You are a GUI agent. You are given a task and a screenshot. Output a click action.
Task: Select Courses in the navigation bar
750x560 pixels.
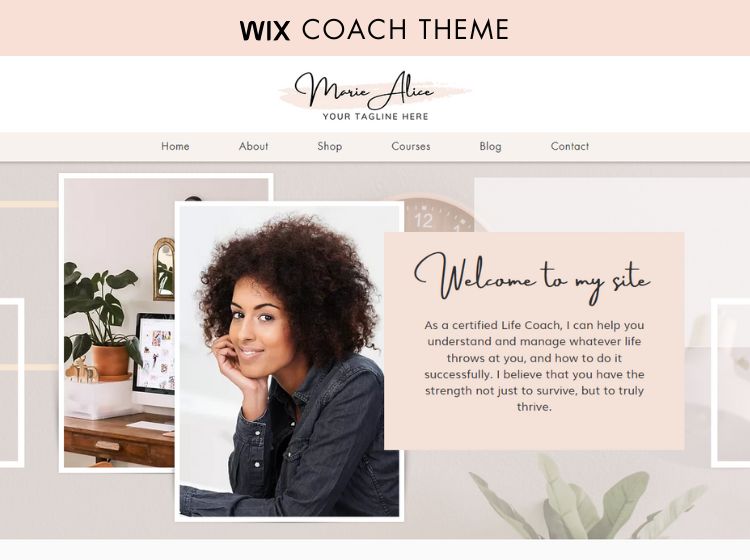[411, 146]
